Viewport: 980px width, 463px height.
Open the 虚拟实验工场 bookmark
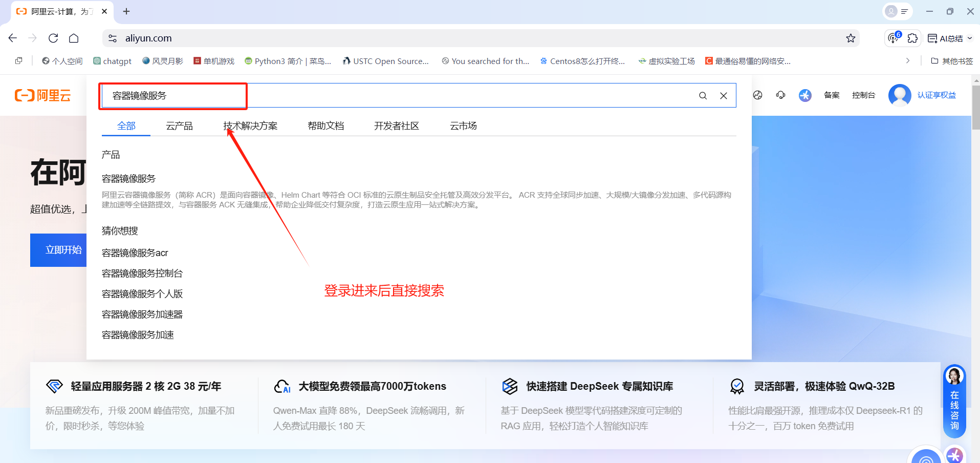pyautogui.click(x=667, y=61)
